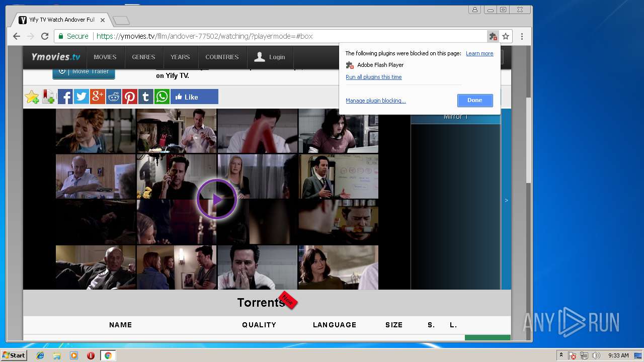The image size is (644, 362).
Task: Click thumbnail of red-haired woman in top row
Action: (x=96, y=131)
